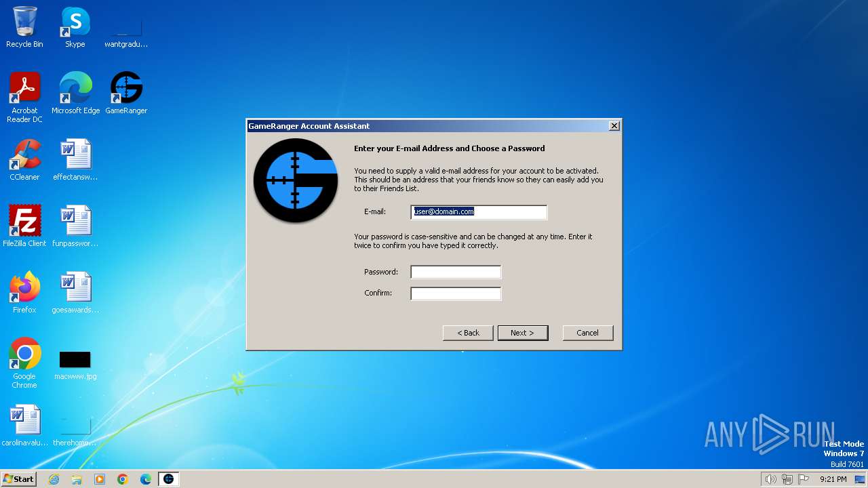Open the GameRanger desktop shortcut
Image resolution: width=868 pixels, height=488 pixels.
126,94
